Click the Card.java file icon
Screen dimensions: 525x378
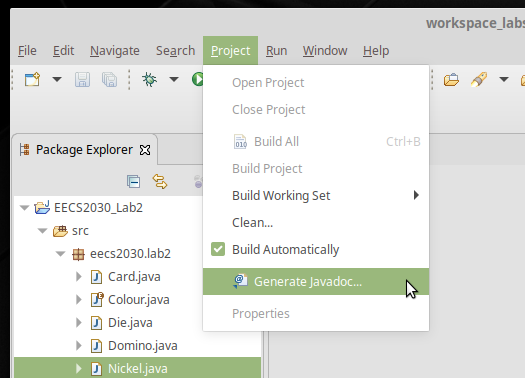point(96,277)
